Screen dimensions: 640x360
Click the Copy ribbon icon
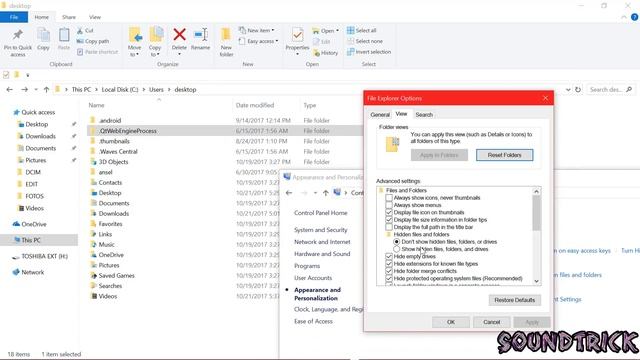(43, 35)
